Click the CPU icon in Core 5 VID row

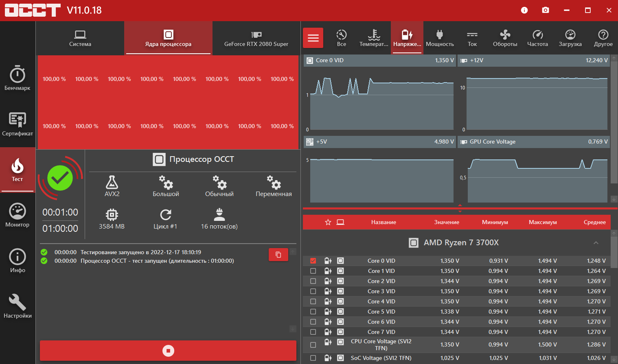(340, 312)
